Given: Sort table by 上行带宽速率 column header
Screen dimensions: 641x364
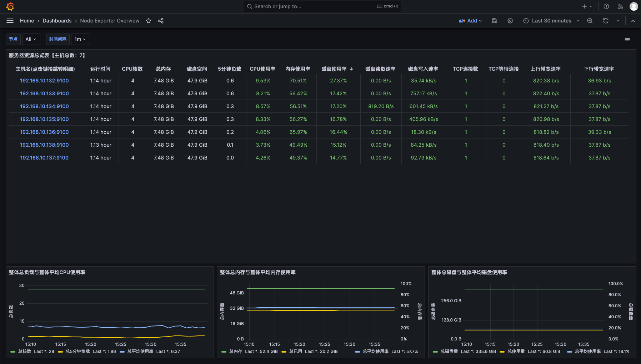Looking at the screenshot, I should pos(546,69).
